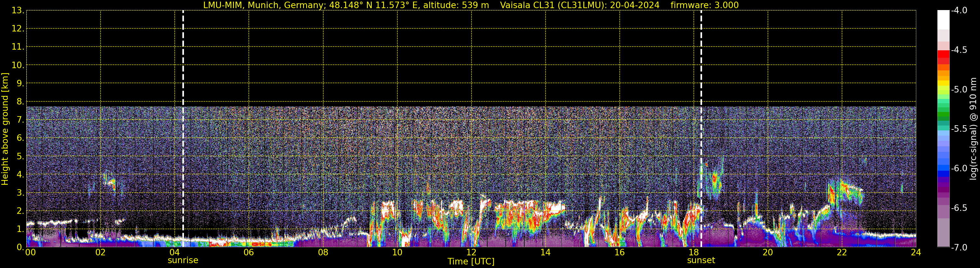Image resolution: width=980 pixels, height=268 pixels.
Task: Click the "Height above ground [km]" axis label
Action: pos(5,129)
